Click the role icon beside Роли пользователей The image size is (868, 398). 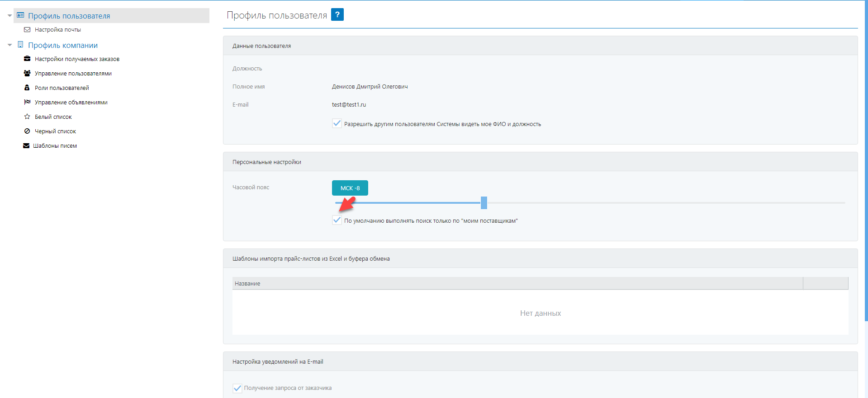pyautogui.click(x=27, y=88)
